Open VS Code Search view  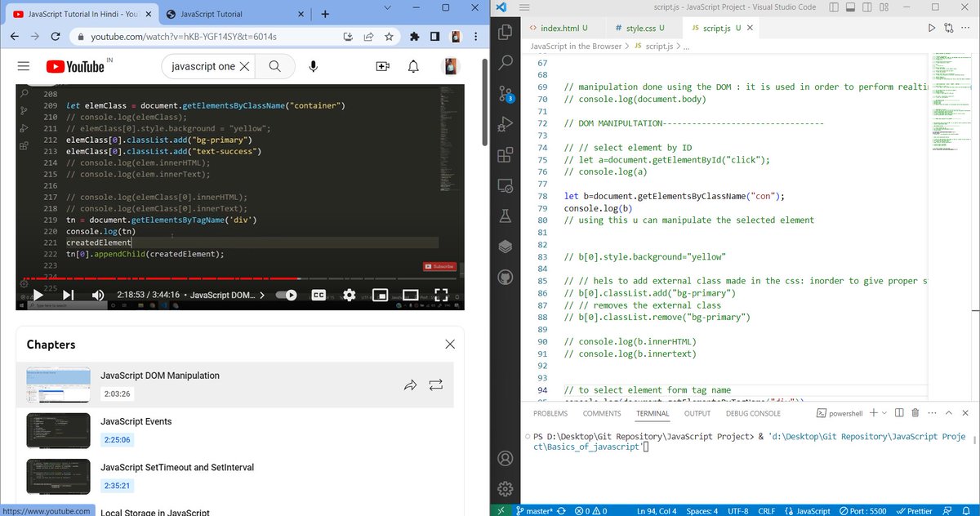coord(506,63)
